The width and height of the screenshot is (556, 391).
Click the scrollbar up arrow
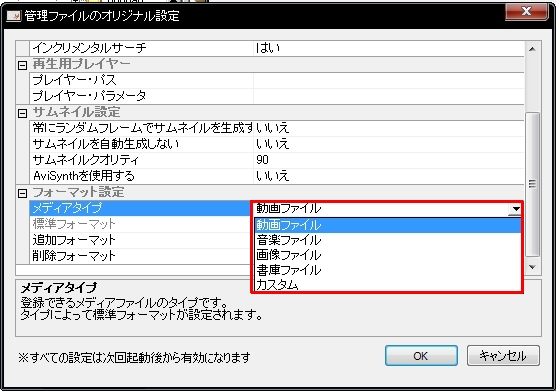click(532, 49)
